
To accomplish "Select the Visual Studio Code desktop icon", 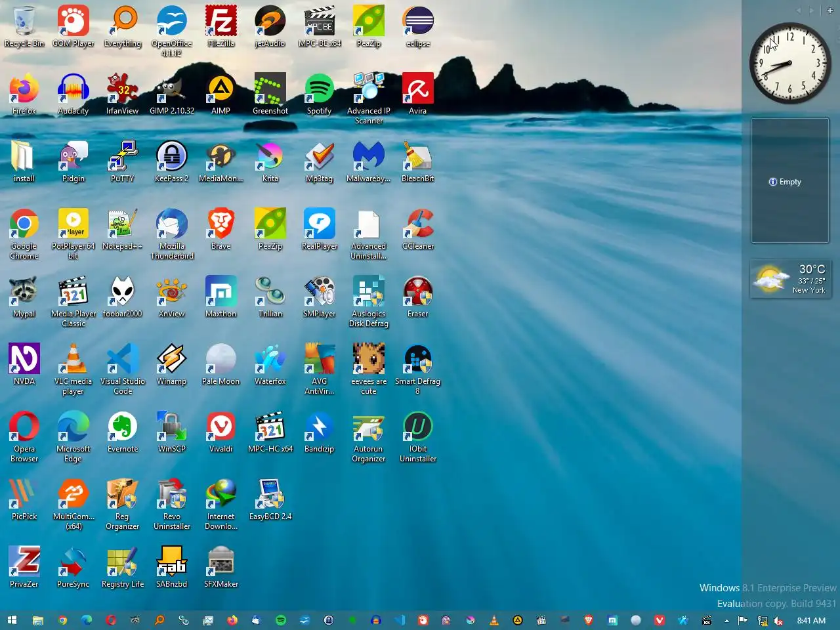I will tap(123, 369).
